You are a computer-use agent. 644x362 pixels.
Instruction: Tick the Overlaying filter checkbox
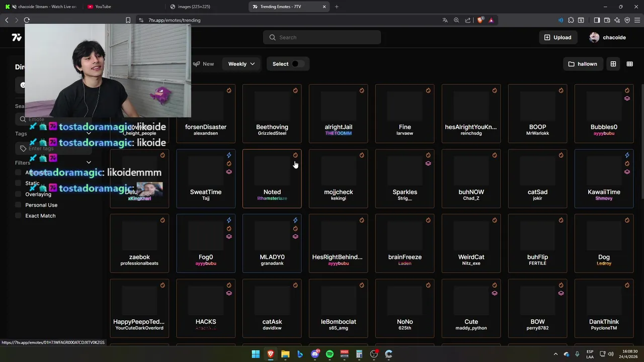pos(19,194)
